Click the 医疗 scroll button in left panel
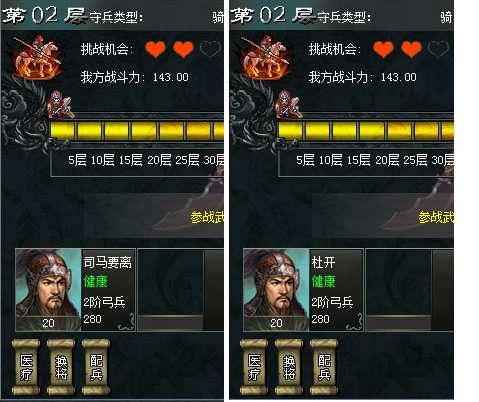479x402 pixels. click(x=26, y=367)
